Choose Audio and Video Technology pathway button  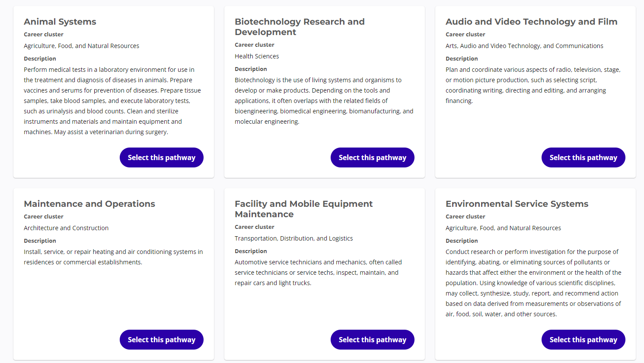583,157
